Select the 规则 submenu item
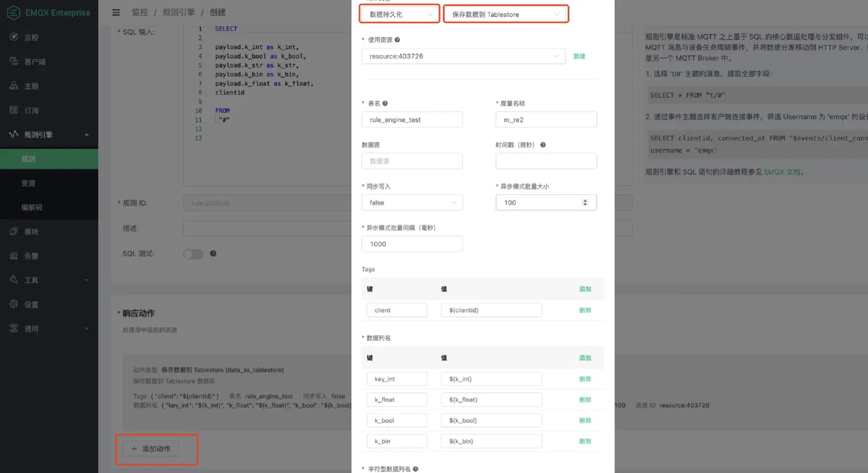This screenshot has width=868, height=473. 49,159
